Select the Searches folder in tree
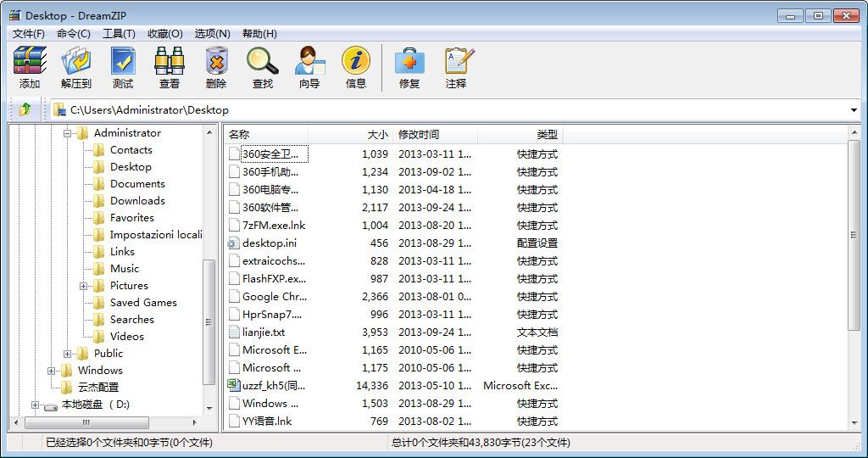This screenshot has width=868, height=458. 131,320
